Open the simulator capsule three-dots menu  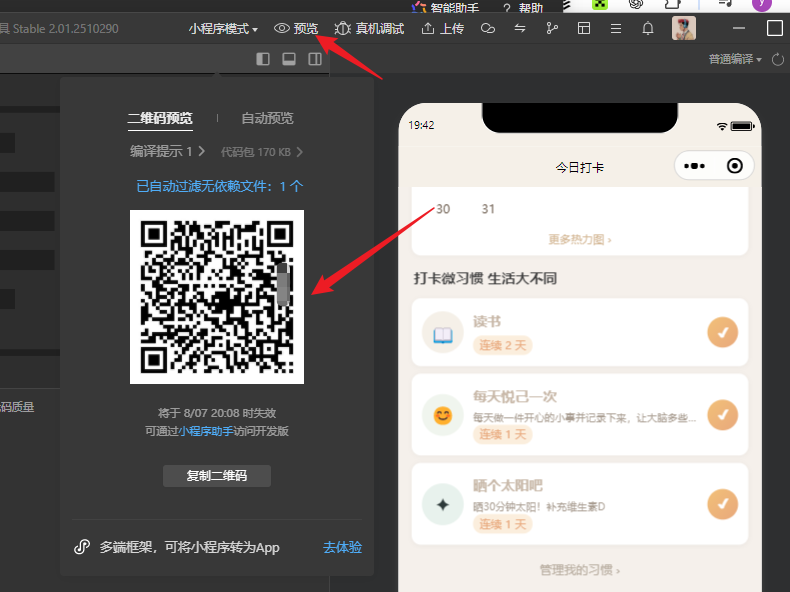point(694,166)
